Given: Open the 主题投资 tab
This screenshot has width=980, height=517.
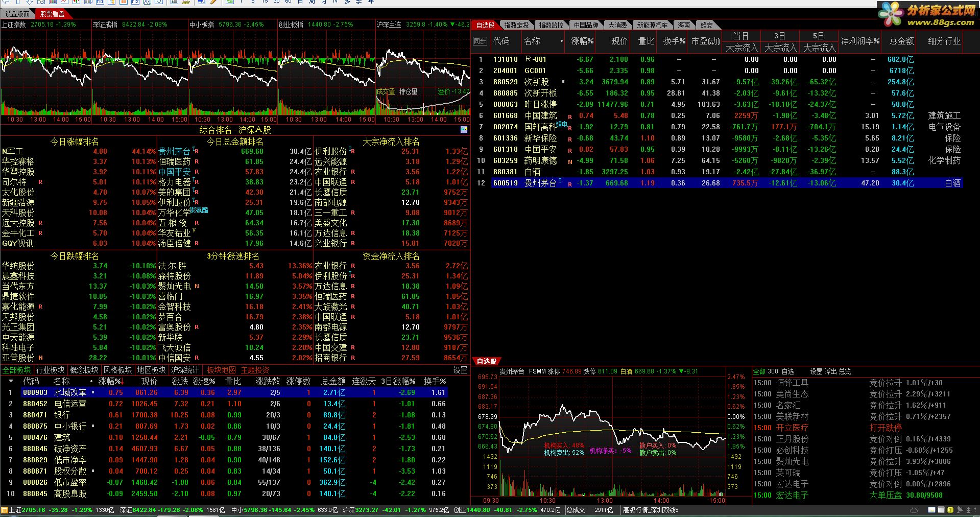Looking at the screenshot, I should click(x=255, y=370).
